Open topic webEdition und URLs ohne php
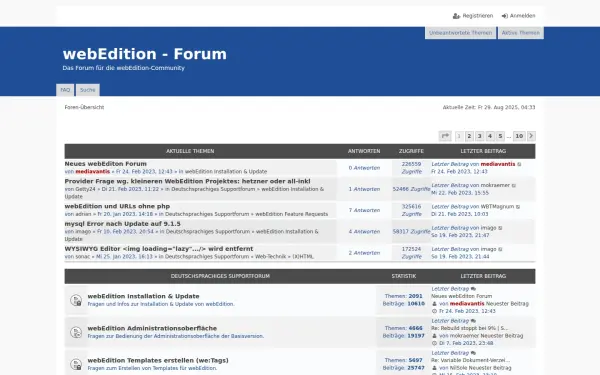 (x=117, y=206)
